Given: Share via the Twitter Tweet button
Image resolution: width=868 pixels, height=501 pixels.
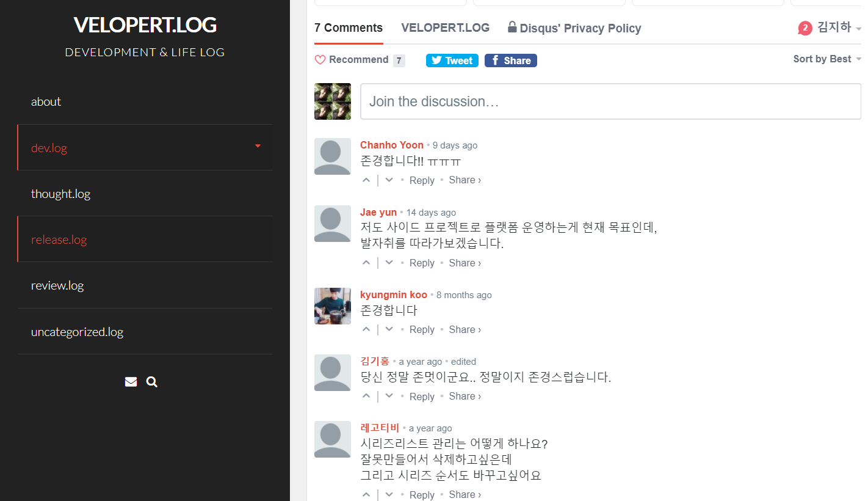Looking at the screenshot, I should (x=452, y=60).
